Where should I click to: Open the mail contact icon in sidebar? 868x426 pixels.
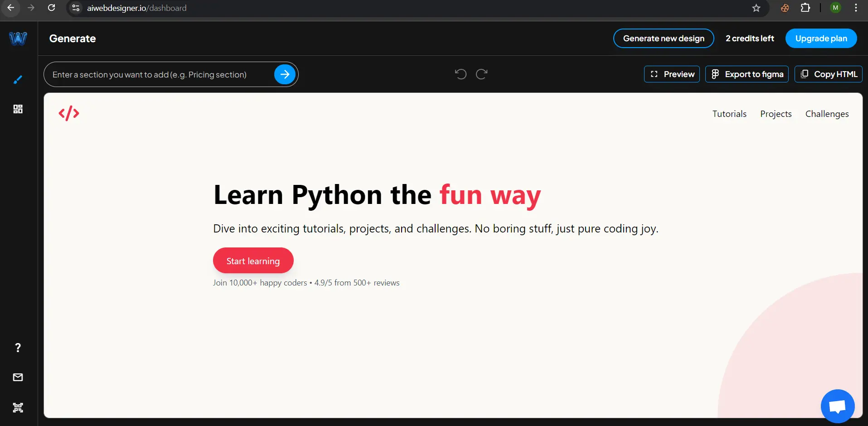[x=18, y=377]
